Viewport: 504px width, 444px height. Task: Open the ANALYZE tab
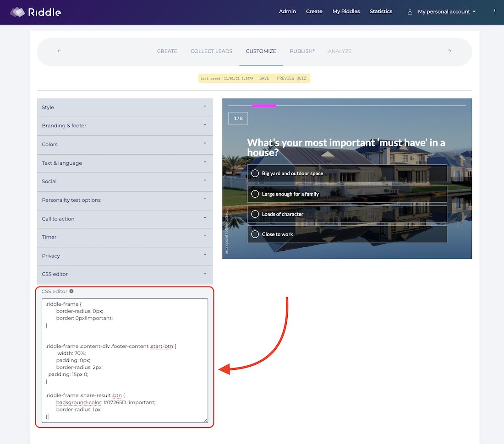pos(340,51)
